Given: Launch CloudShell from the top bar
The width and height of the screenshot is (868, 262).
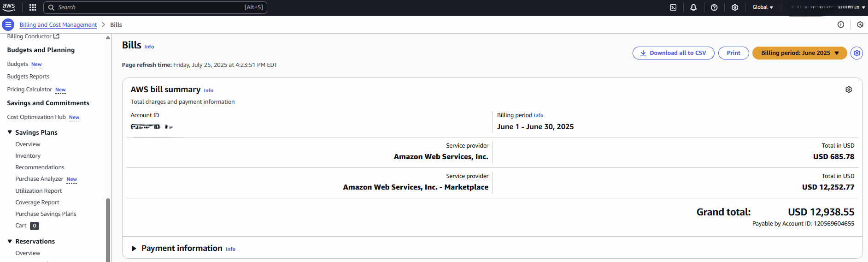Looking at the screenshot, I should coord(673,7).
